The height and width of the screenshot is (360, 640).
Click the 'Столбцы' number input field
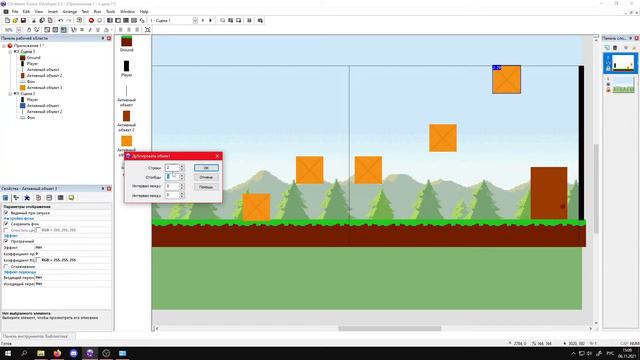172,177
